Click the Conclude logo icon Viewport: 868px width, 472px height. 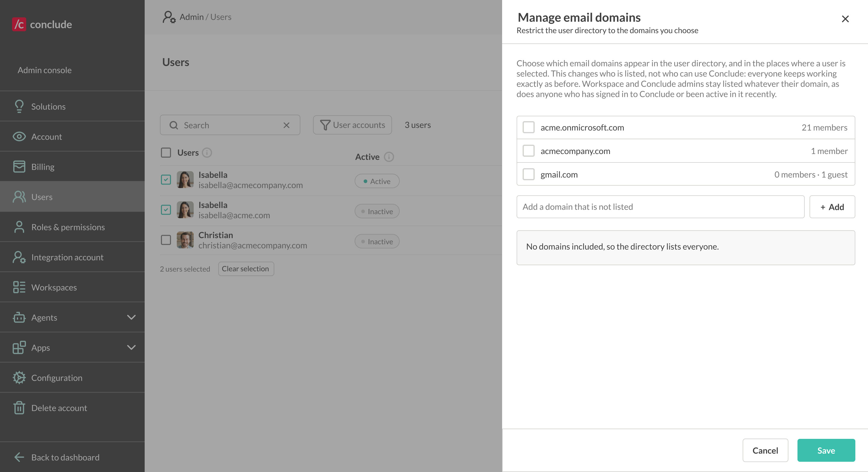(19, 24)
